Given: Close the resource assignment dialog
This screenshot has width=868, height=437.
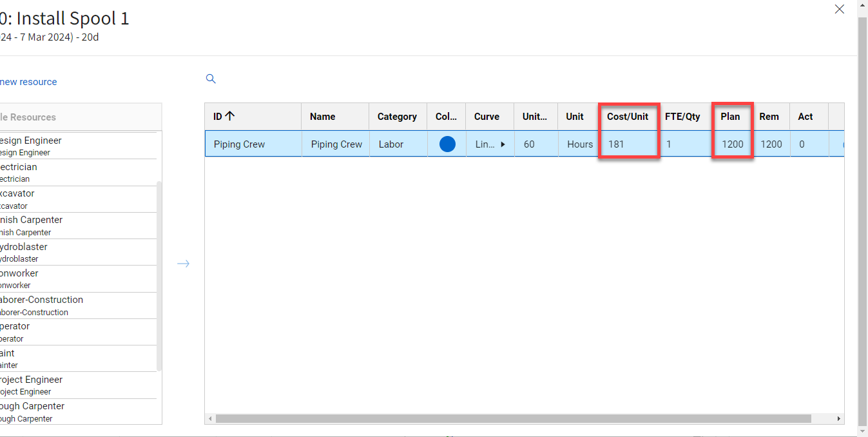Looking at the screenshot, I should 839,9.
